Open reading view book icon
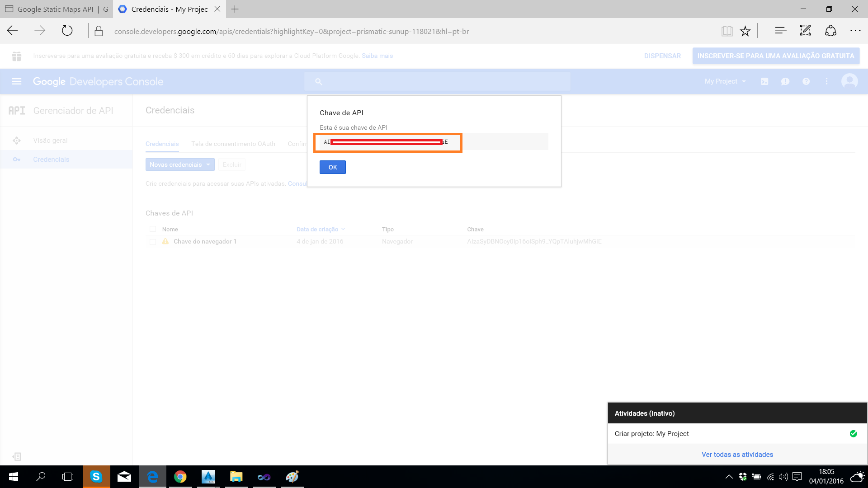This screenshot has width=868, height=488. pos(727,31)
